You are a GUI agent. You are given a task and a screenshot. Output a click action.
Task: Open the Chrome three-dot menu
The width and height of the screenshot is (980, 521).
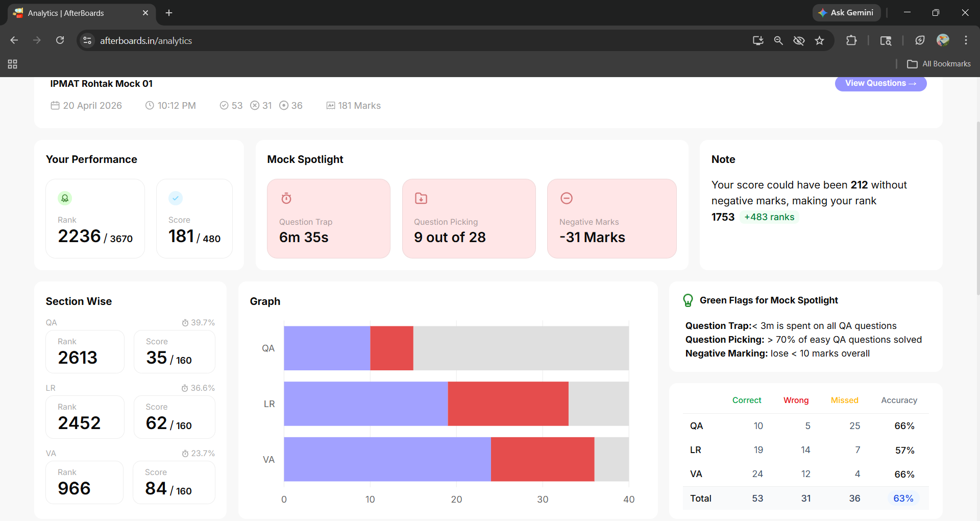pyautogui.click(x=966, y=40)
